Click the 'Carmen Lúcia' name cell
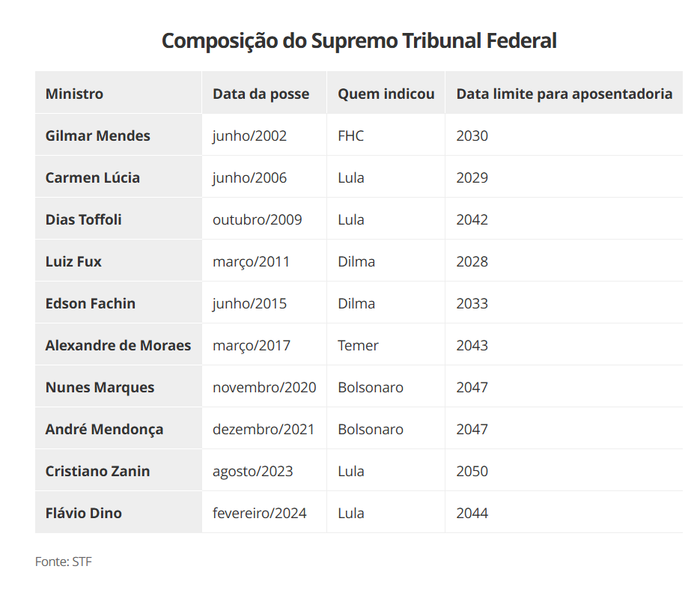Screen dimensions: 700x590 92,177
